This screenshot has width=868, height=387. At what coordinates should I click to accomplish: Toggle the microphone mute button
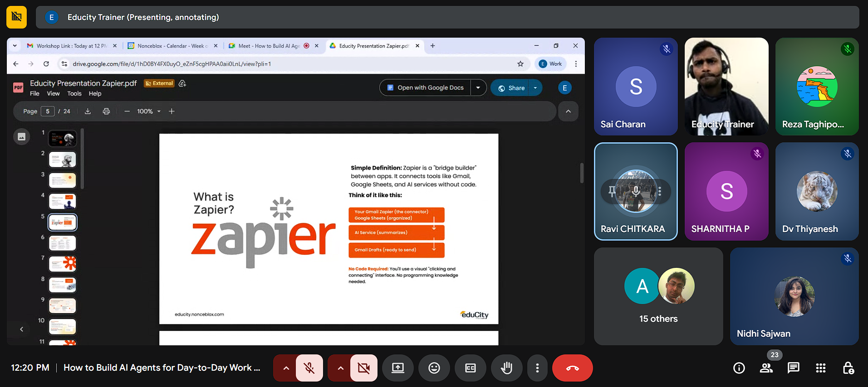(x=309, y=368)
